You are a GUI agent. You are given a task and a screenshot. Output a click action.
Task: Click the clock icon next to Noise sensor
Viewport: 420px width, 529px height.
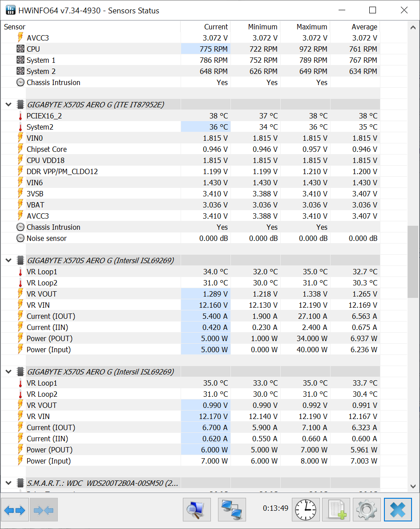20,238
